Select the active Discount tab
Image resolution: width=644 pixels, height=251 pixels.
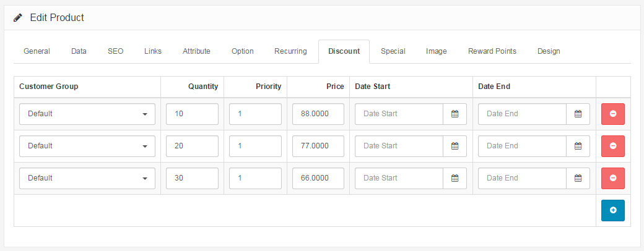[344, 51]
